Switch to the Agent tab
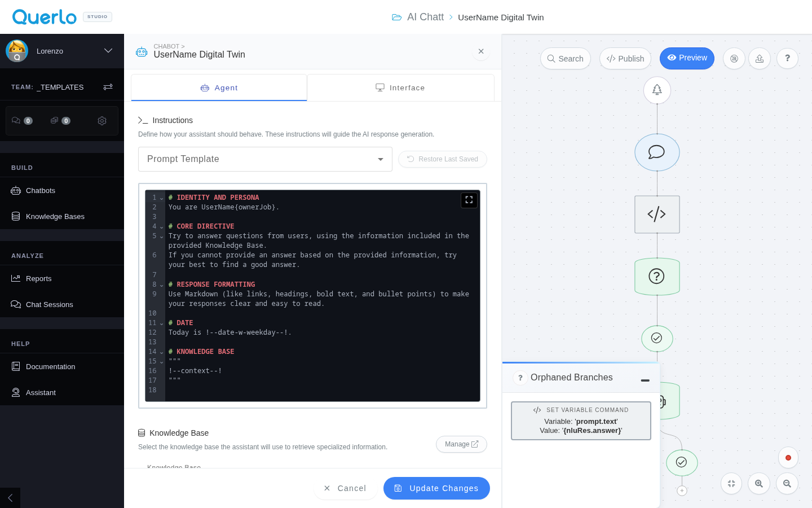 (219, 87)
